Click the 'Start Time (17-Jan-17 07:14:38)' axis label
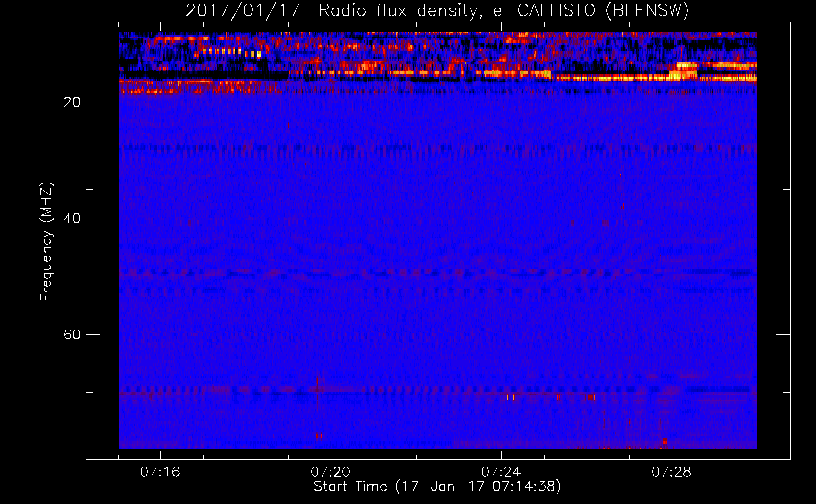Viewport: 816px width, 504px height. click(437, 487)
